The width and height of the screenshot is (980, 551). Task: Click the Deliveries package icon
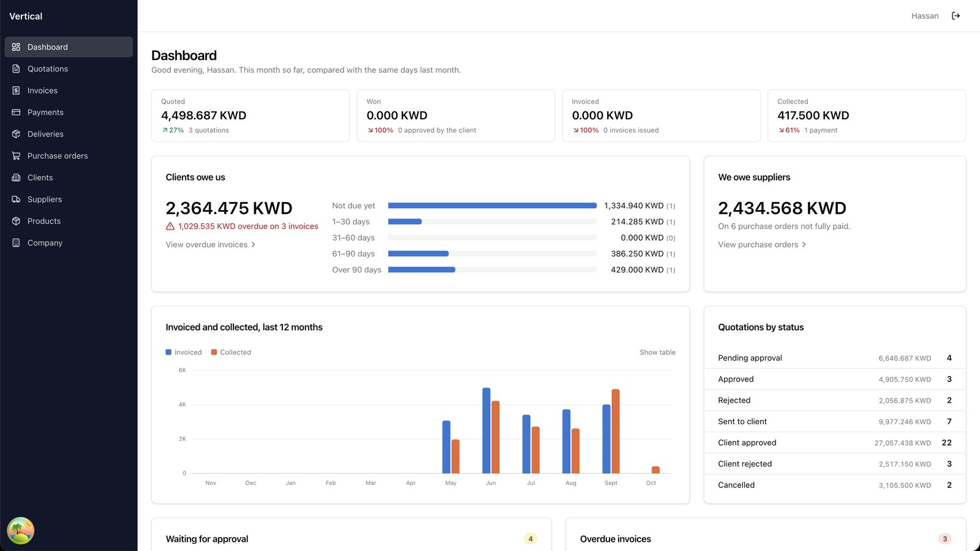click(16, 134)
